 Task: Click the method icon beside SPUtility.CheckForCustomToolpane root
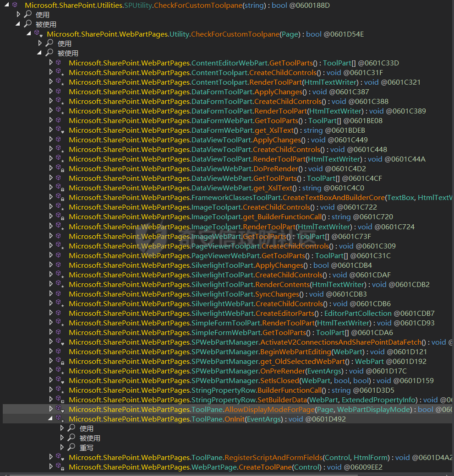tap(15, 5)
